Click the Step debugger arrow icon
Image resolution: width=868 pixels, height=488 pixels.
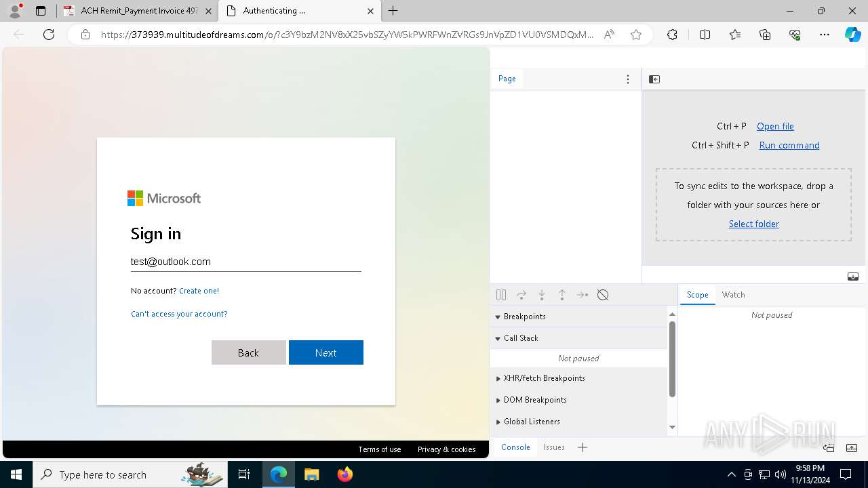pyautogui.click(x=583, y=295)
